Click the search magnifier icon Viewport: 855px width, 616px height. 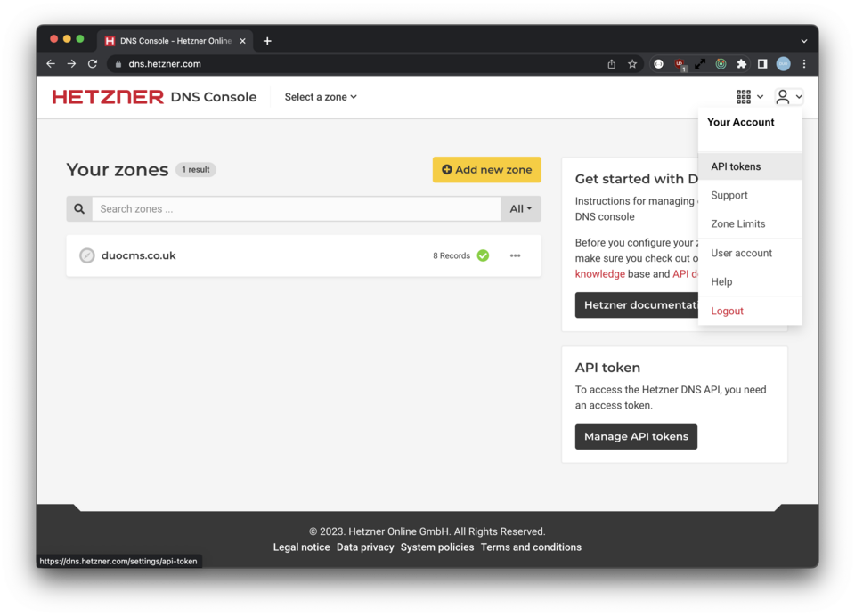tap(79, 209)
